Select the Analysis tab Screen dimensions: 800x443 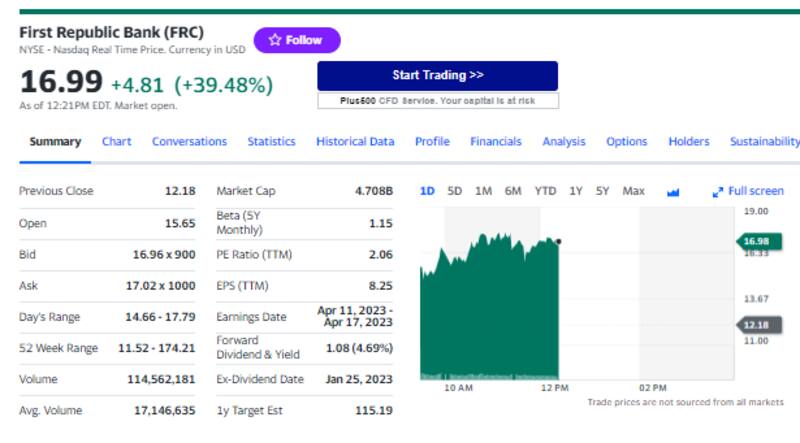(564, 142)
